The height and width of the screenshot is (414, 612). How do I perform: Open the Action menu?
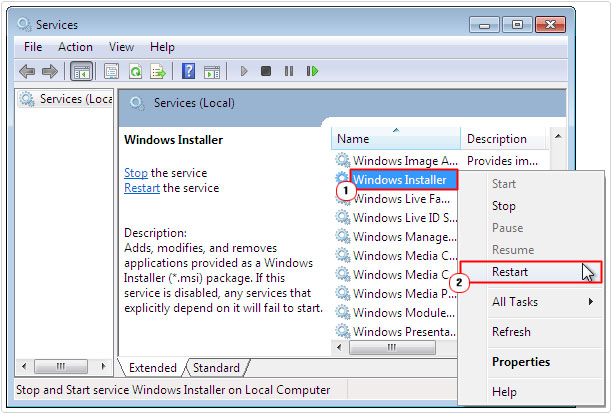[x=75, y=47]
